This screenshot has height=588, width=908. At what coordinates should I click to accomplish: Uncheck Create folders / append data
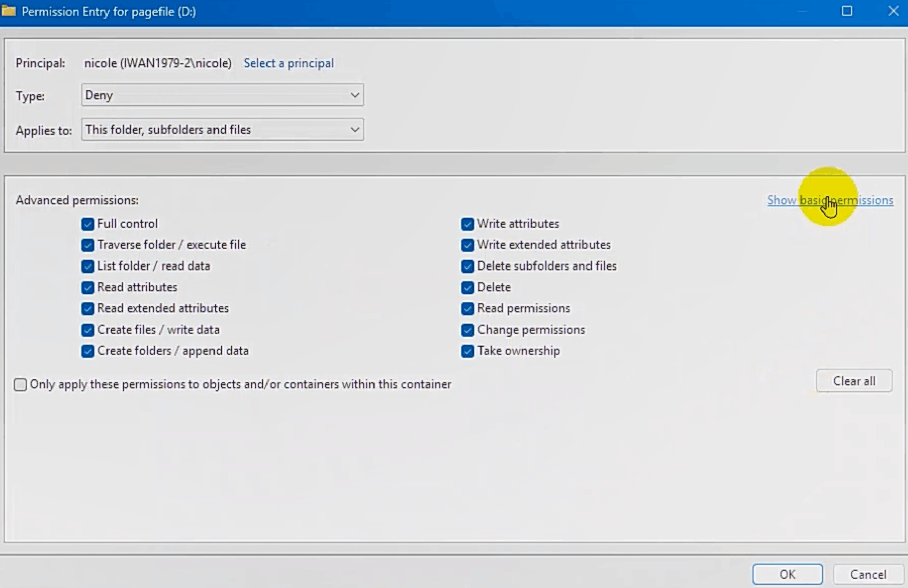[87, 351]
